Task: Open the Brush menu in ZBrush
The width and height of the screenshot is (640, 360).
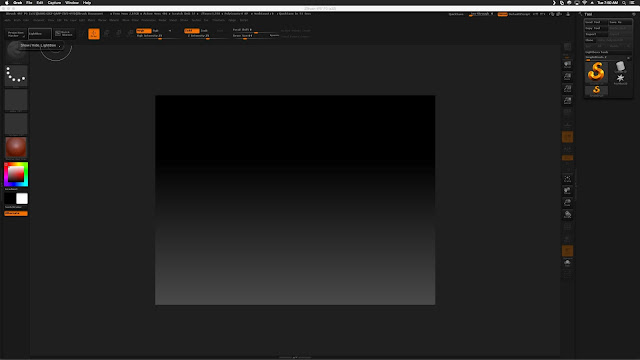Action: tap(17, 20)
